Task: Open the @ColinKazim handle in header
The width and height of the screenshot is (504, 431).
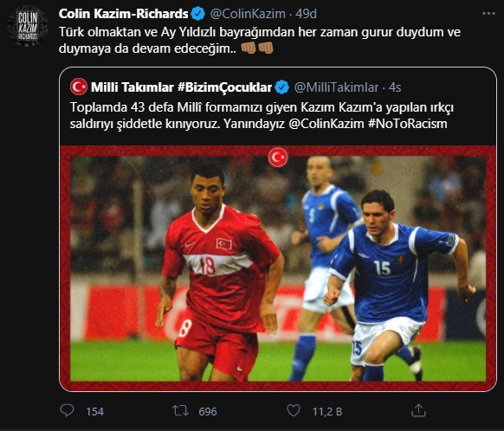Action: click(248, 14)
